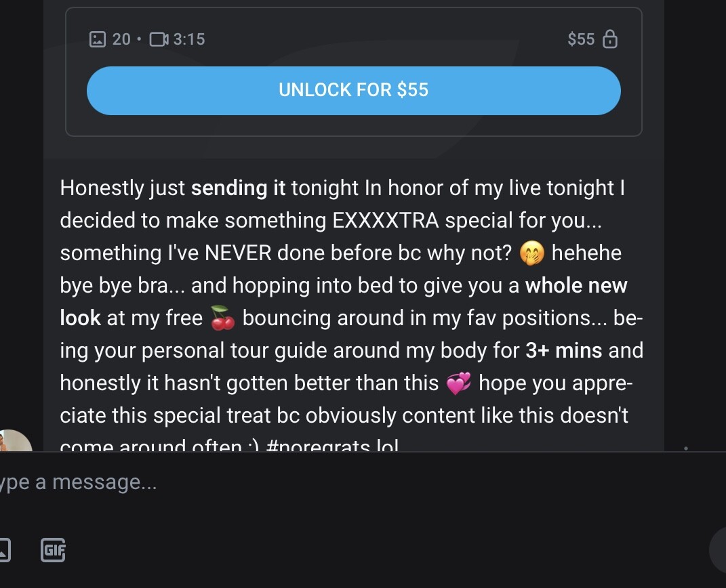Screen dimensions: 726x588
Task: Open the GIF picker
Action: coord(54,549)
